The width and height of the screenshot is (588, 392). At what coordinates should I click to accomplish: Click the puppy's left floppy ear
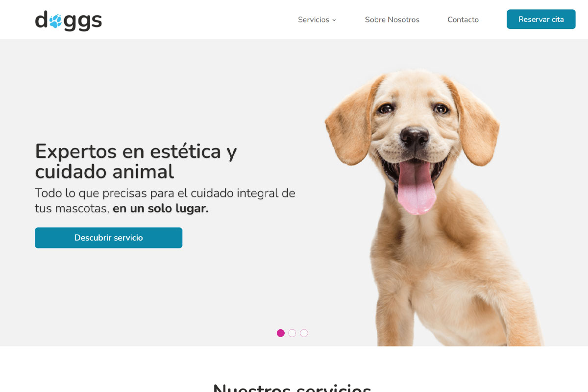[349, 122]
